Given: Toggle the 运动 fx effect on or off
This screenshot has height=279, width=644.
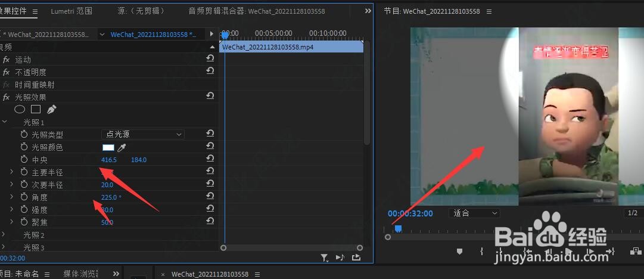Looking at the screenshot, I should click(x=6, y=60).
